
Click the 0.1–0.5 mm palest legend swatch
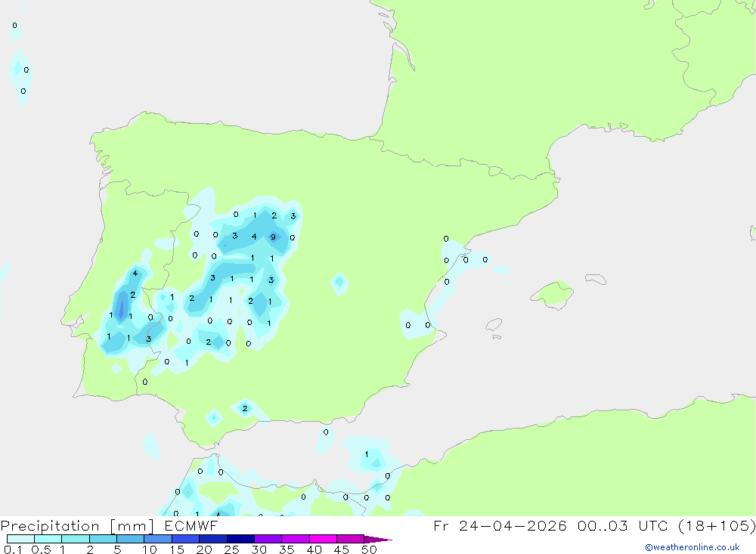tap(20, 539)
